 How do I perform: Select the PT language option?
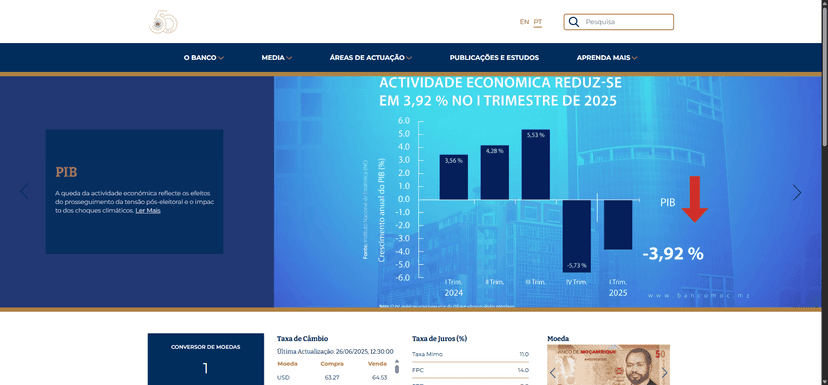click(538, 22)
